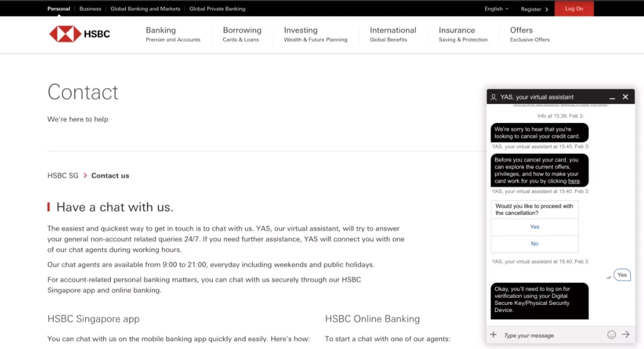
Task: Click the 'Our chat agents are available' paragraph
Action: coord(210,265)
